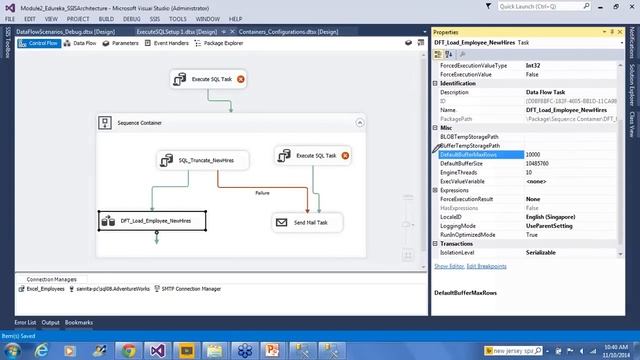Open the Package Explorer tab

[x=219, y=43]
